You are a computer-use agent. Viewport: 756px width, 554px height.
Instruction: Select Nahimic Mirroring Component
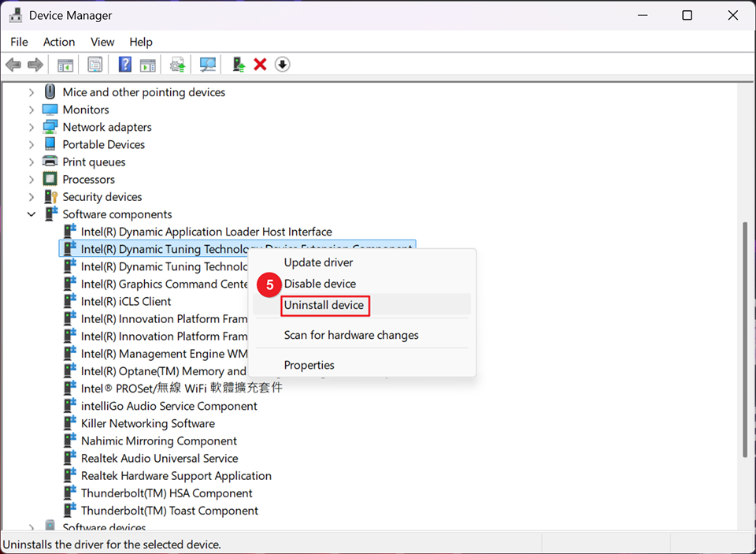158,441
